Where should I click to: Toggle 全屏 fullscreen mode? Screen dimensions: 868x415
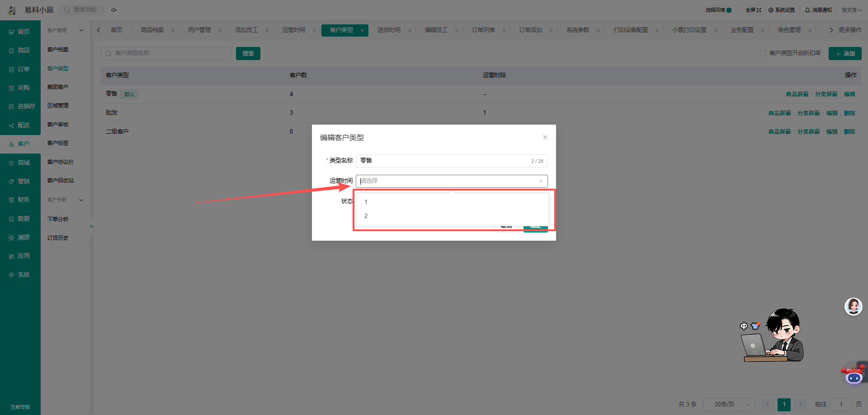pos(753,10)
